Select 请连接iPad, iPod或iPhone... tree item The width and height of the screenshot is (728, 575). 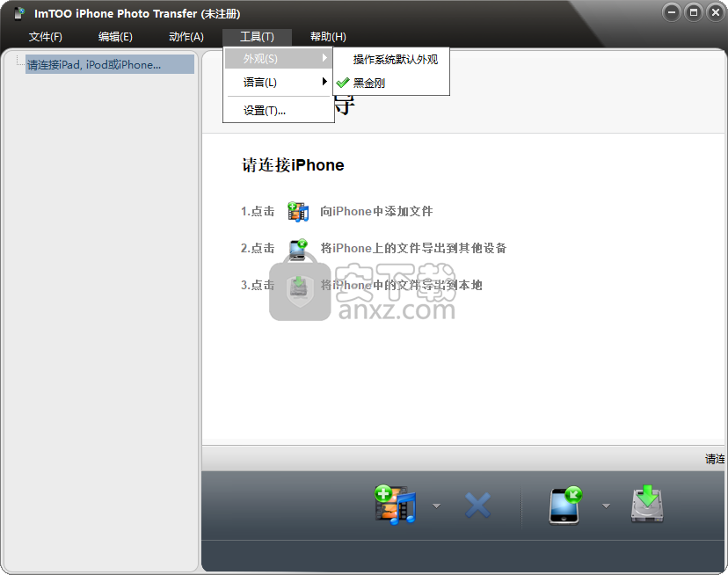click(110, 64)
